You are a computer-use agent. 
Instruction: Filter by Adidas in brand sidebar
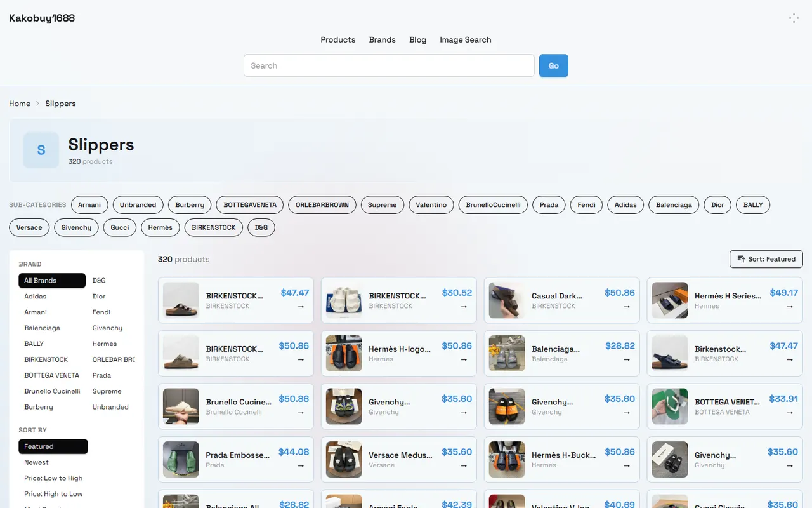[52, 297]
